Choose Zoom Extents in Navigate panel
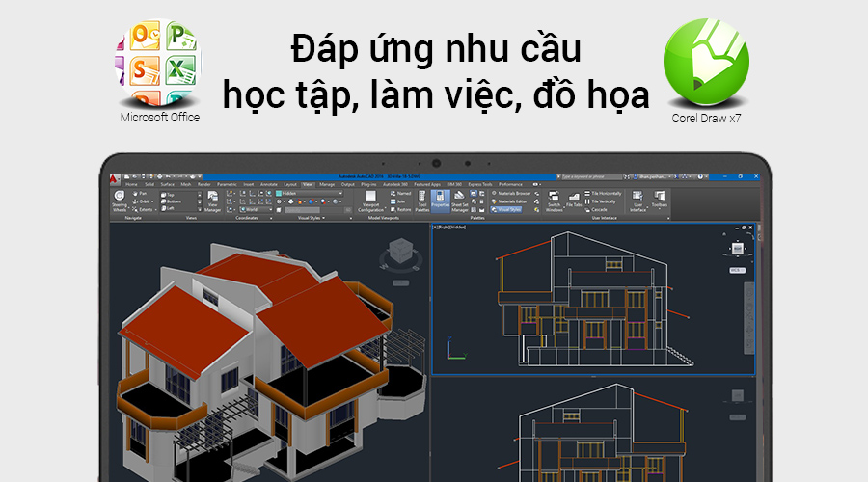868x482 pixels. tap(143, 210)
